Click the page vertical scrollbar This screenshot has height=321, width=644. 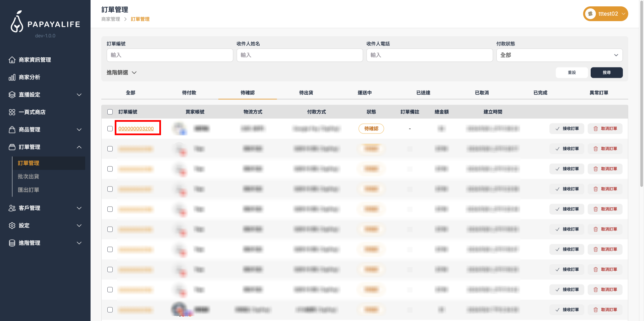click(x=642, y=101)
